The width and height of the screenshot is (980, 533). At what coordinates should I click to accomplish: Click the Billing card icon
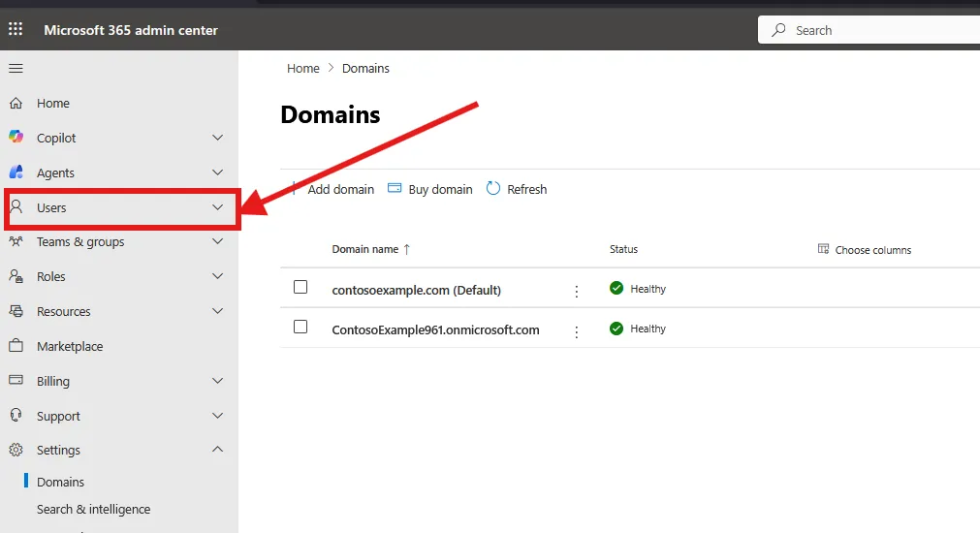[16, 380]
